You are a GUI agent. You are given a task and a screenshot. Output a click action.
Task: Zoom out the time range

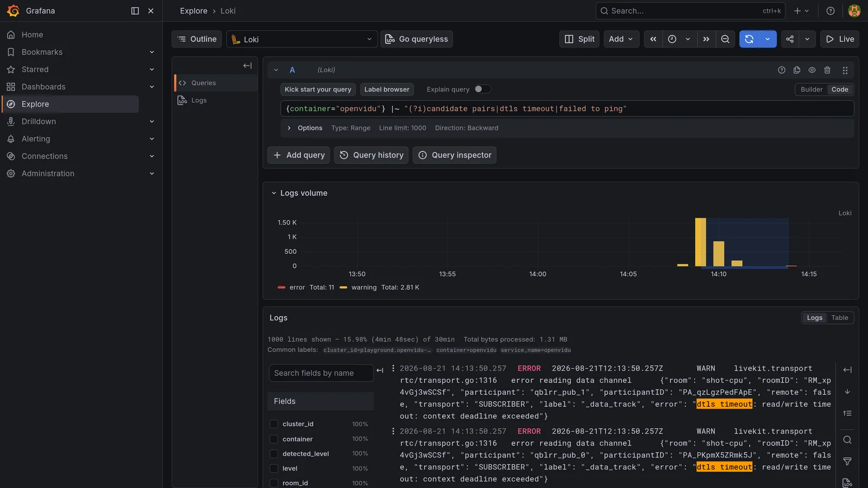[725, 39]
